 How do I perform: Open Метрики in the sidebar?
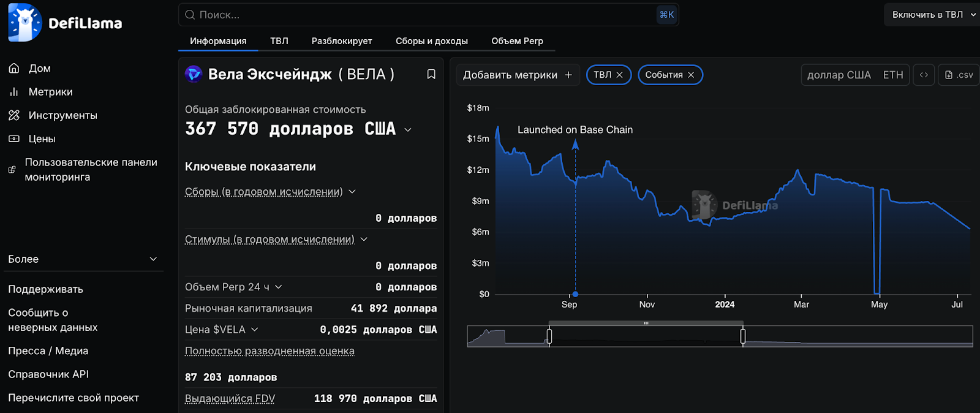50,92
